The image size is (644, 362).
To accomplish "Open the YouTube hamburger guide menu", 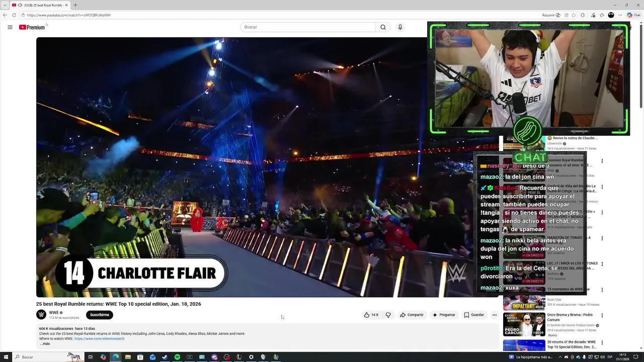I will (10, 27).
